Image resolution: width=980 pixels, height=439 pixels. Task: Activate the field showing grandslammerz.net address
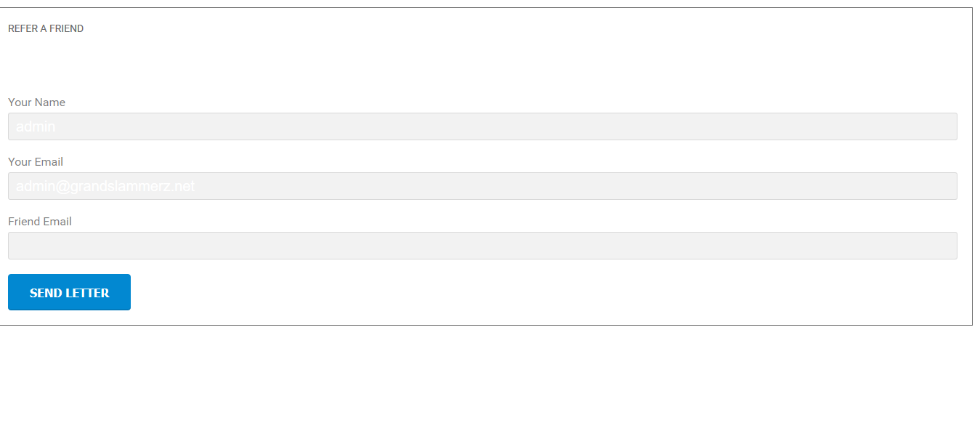pyautogui.click(x=482, y=186)
